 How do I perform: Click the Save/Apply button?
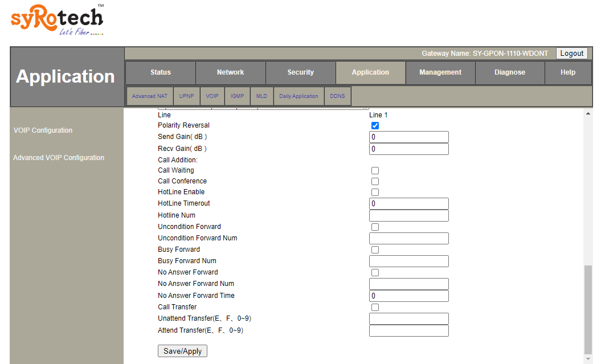pos(182,351)
